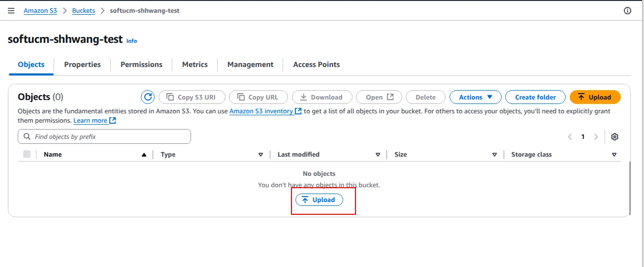The width and height of the screenshot is (644, 267).
Task: Click the orange Upload button
Action: (x=595, y=97)
